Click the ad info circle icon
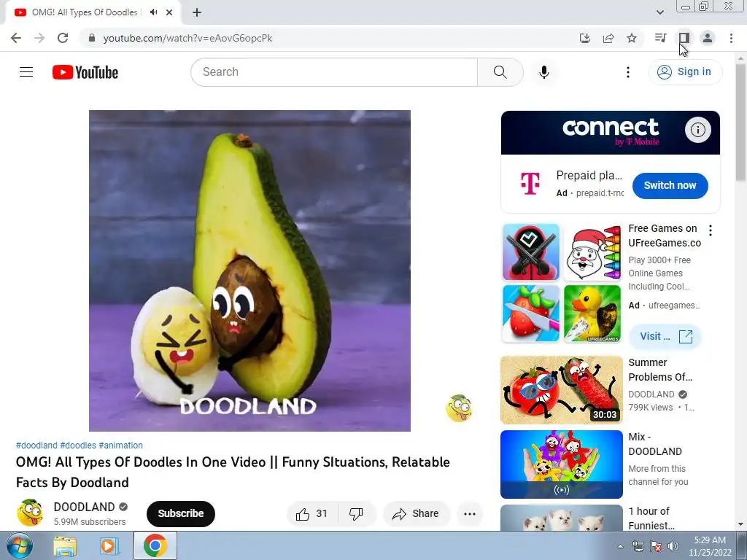This screenshot has width=747, height=560. click(698, 130)
